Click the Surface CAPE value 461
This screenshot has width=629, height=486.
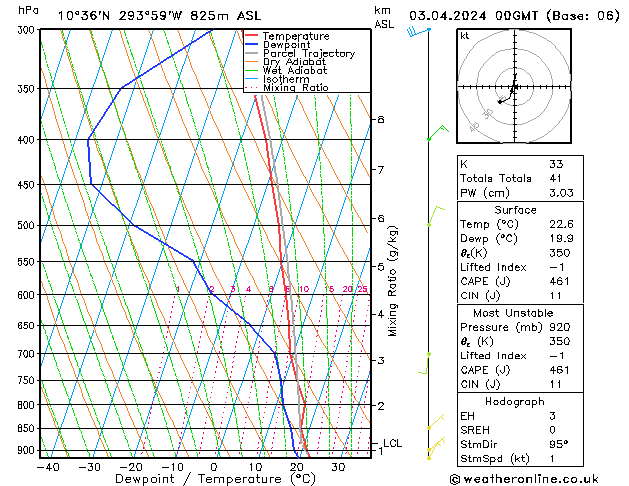point(559,281)
